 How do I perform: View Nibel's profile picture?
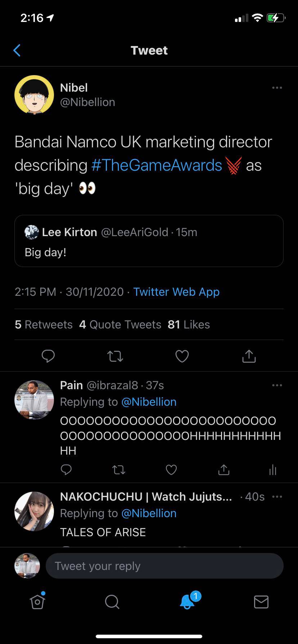tap(34, 95)
